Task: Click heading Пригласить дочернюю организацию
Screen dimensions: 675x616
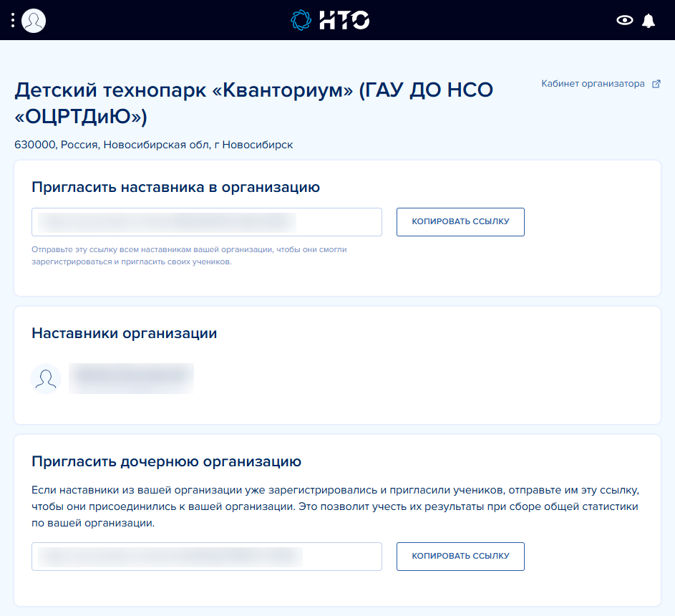Action: (x=166, y=462)
